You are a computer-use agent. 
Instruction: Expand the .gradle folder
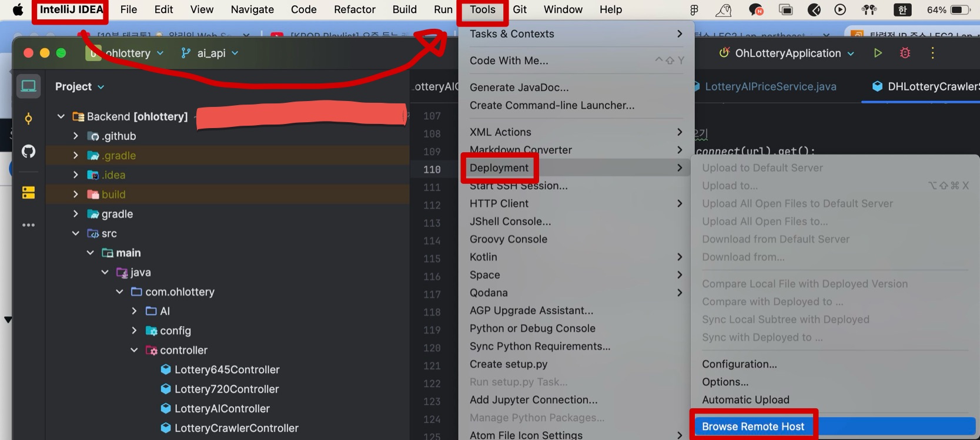(75, 156)
